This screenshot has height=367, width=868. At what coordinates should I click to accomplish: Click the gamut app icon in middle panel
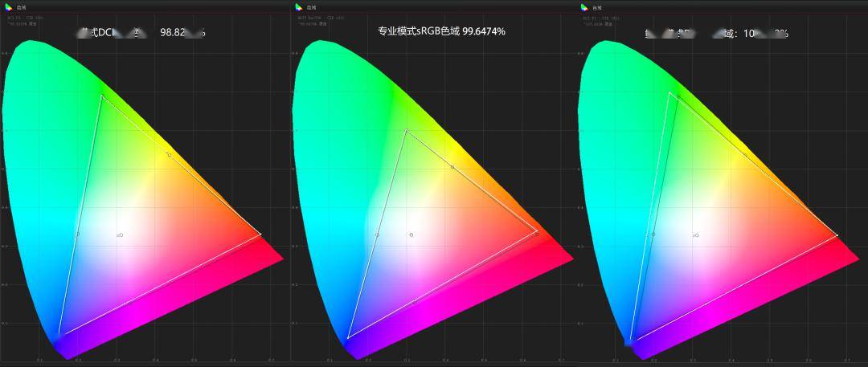[x=299, y=7]
